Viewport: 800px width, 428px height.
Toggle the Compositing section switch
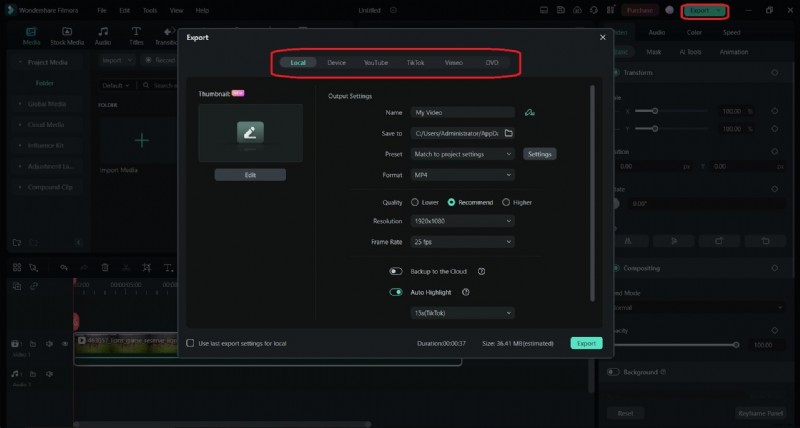(x=616, y=268)
